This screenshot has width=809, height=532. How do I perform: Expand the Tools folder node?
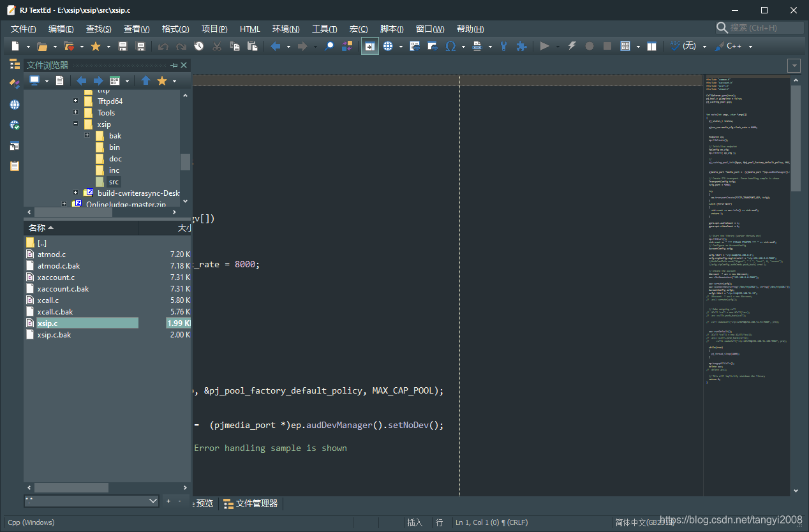coord(76,113)
